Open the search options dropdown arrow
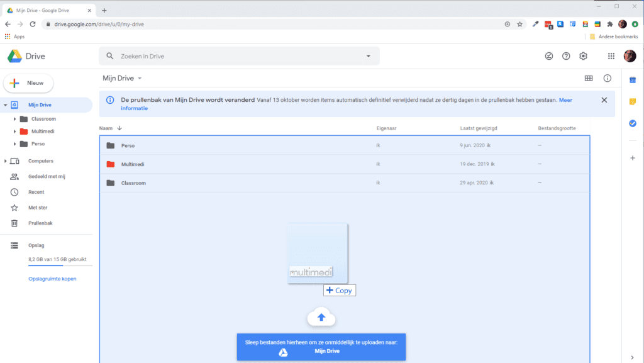This screenshot has height=363, width=644. click(x=369, y=56)
